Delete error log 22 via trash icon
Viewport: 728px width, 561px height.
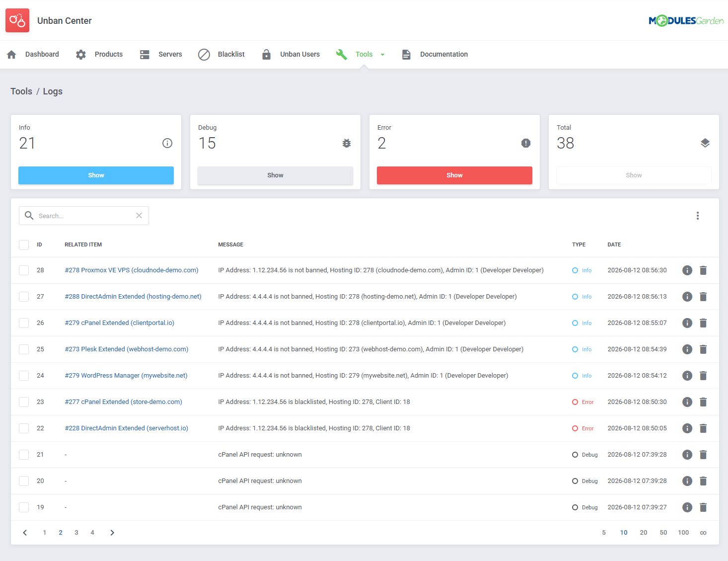pos(703,428)
